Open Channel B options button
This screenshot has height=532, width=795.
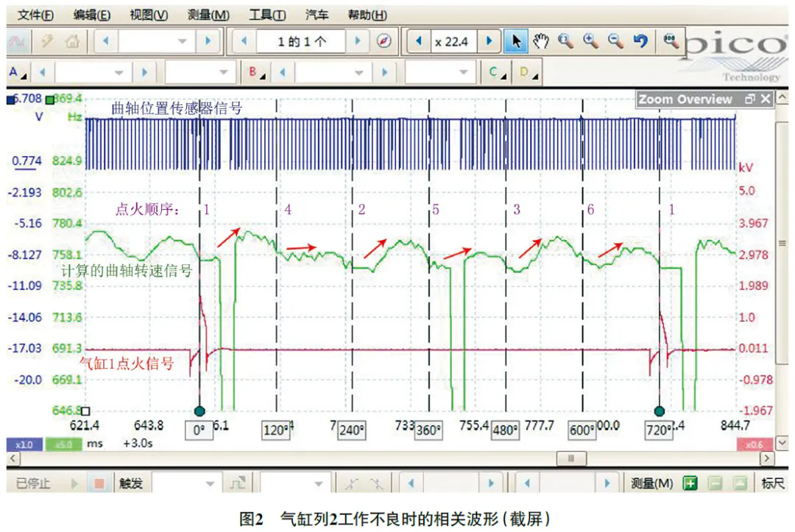pyautogui.click(x=257, y=72)
